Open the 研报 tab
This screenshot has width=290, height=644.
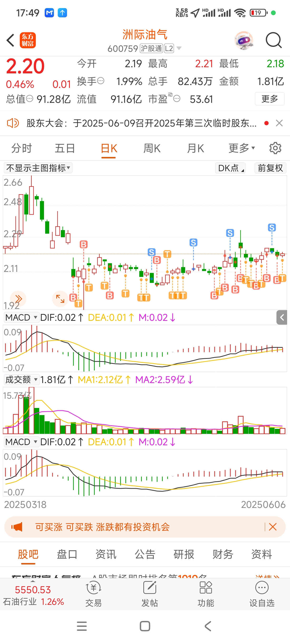(x=184, y=554)
